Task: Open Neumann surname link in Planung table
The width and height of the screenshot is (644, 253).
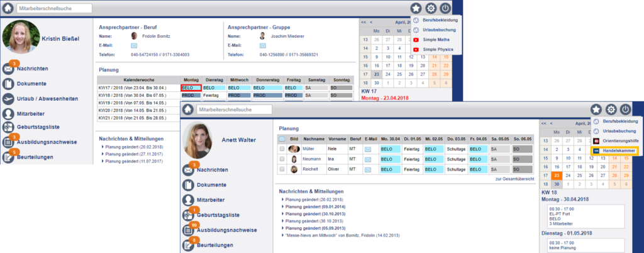Action: (311, 159)
